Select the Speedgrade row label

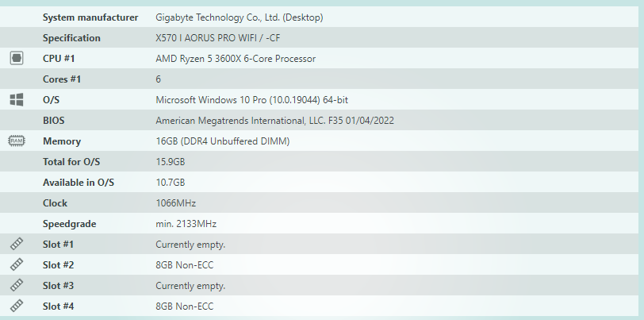point(70,224)
